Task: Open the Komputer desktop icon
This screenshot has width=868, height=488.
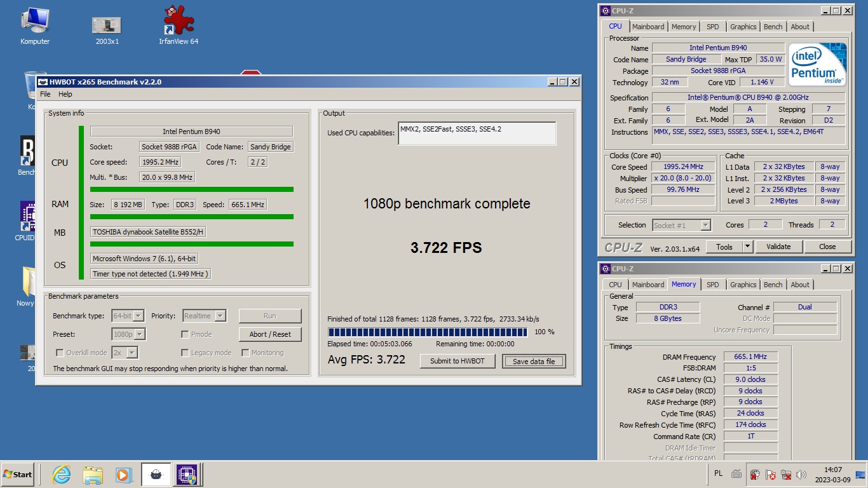Action: pos(35,25)
